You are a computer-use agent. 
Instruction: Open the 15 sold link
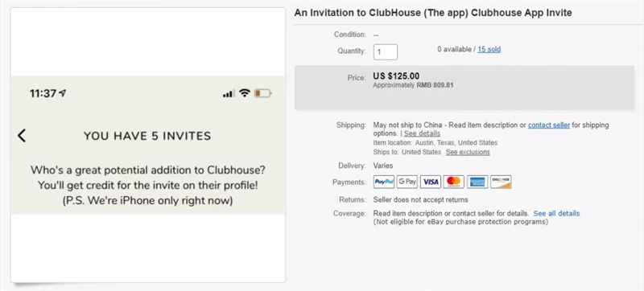(x=489, y=50)
